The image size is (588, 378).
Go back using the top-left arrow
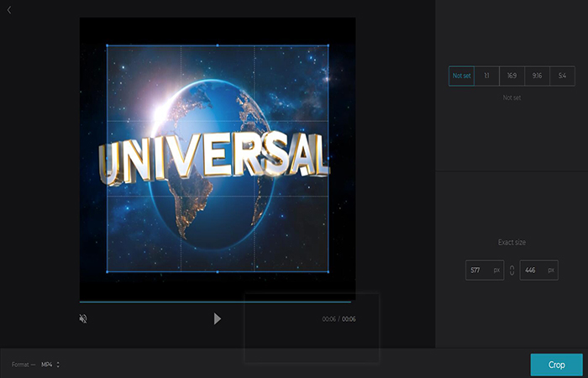click(9, 10)
